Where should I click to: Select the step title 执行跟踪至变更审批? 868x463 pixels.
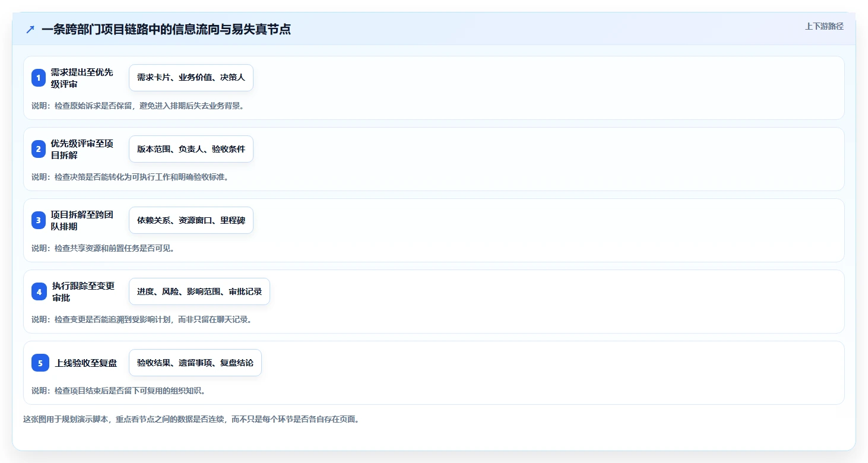(83, 291)
